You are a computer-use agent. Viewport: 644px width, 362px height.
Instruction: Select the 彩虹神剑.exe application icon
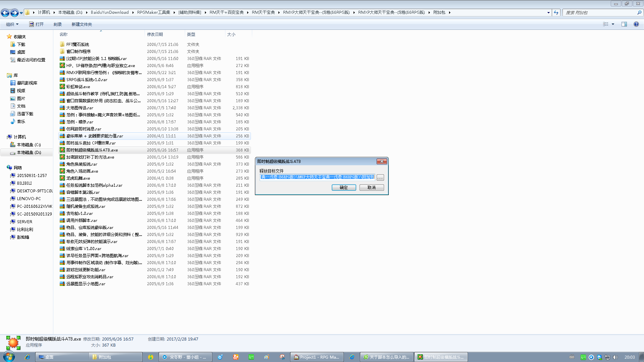(x=62, y=86)
